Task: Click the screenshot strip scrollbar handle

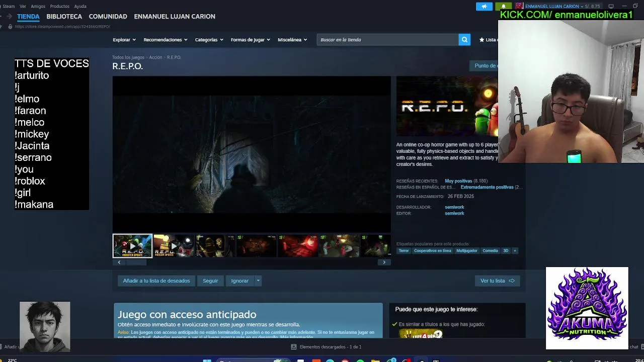Action: tap(136, 262)
